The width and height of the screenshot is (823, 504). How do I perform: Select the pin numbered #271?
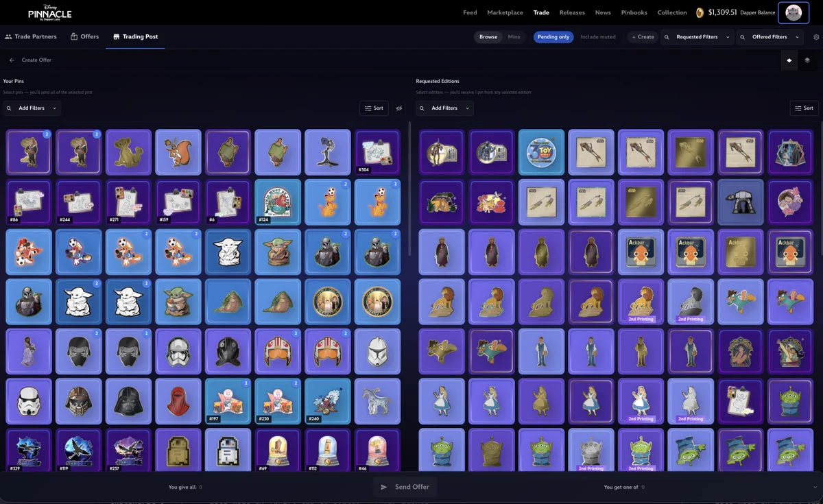click(128, 202)
